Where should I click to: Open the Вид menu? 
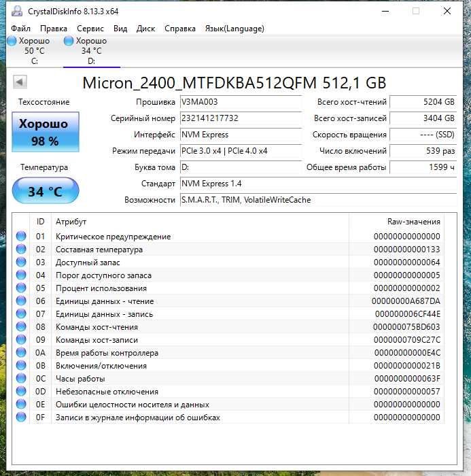click(120, 29)
